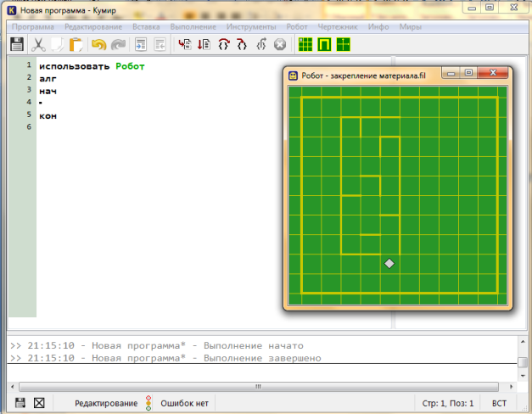Viewport: 532px width, 414px height.
Task: Click the Cut scissors icon
Action: [38, 44]
